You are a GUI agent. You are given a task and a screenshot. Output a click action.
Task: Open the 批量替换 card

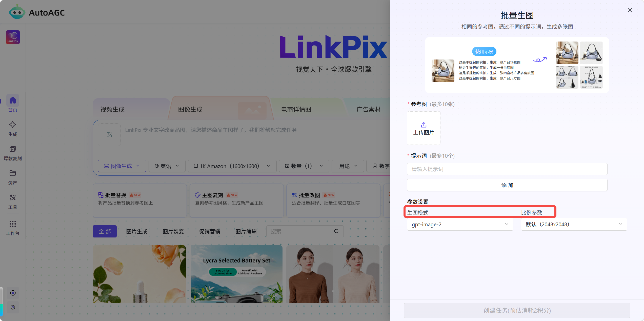coord(139,200)
